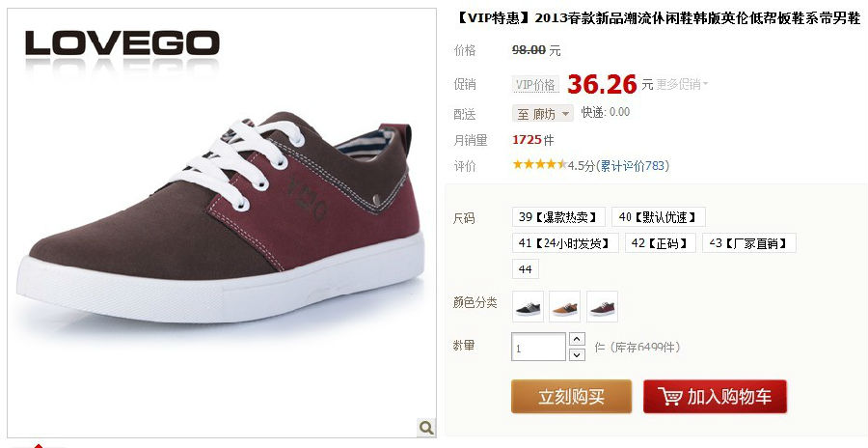This screenshot has height=448, width=868.
Task: Open the 至 廊坊 delivery location dropdown
Action: pos(542,114)
